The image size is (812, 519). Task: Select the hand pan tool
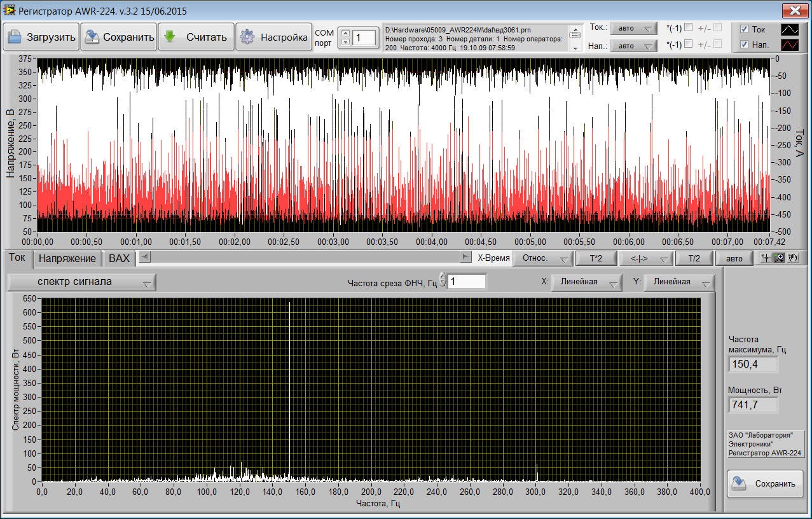point(792,258)
